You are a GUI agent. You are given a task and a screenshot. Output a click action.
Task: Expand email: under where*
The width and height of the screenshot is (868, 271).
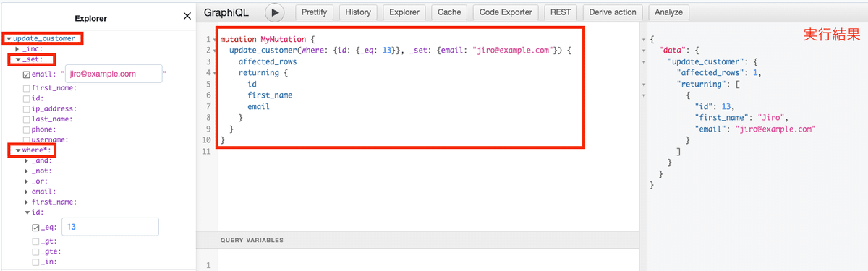tap(26, 192)
